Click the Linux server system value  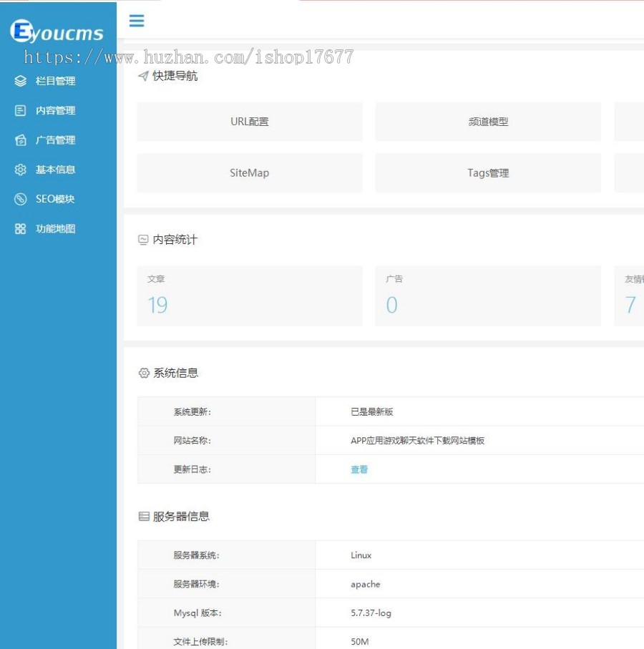point(361,555)
